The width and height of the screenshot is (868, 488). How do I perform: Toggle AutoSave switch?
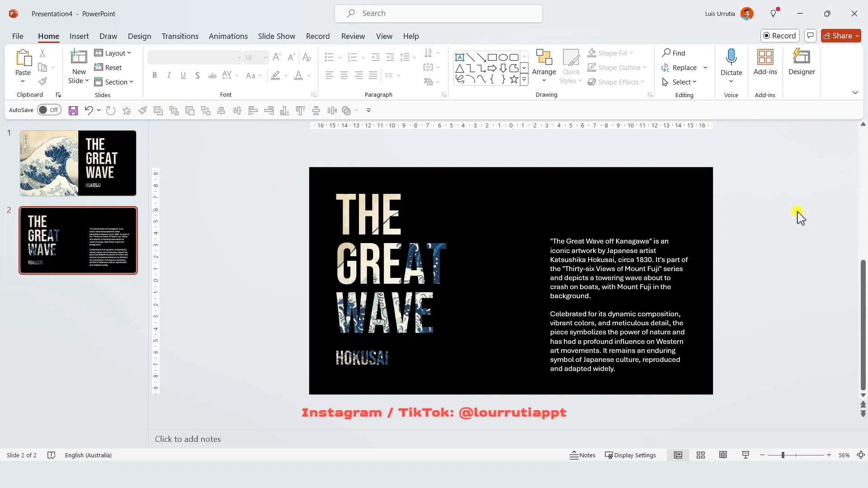(49, 110)
